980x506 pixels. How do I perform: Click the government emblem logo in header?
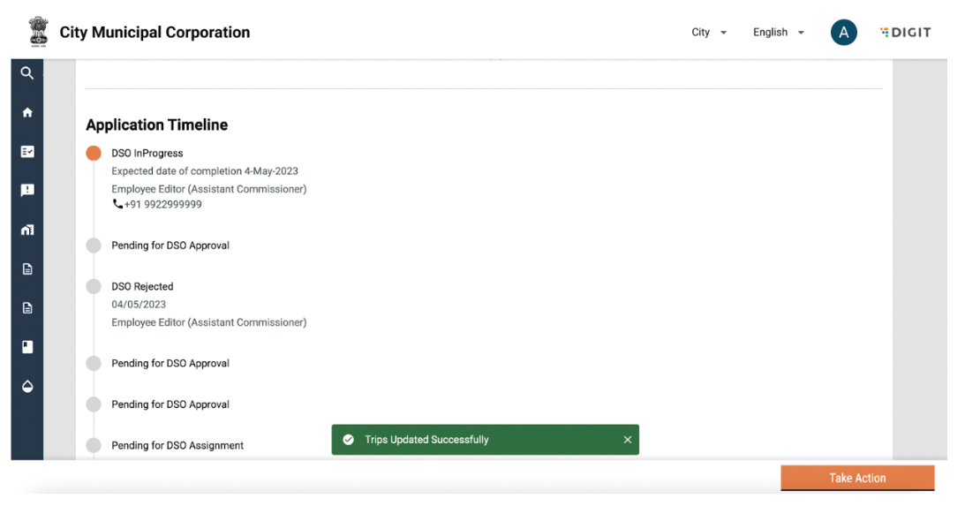(x=39, y=32)
